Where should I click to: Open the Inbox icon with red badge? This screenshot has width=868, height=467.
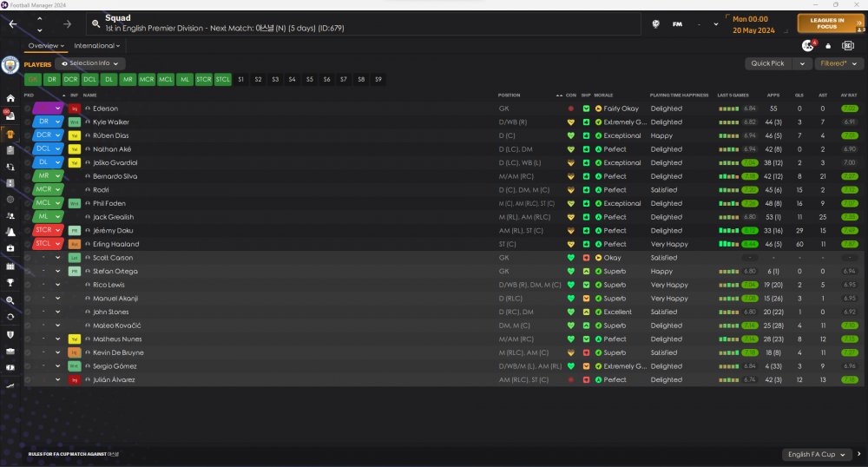pyautogui.click(x=10, y=115)
